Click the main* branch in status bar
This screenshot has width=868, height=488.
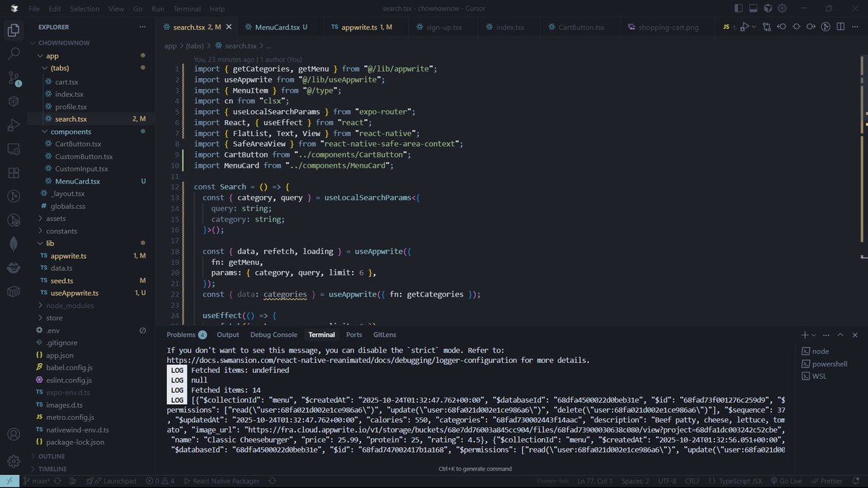[x=38, y=480]
